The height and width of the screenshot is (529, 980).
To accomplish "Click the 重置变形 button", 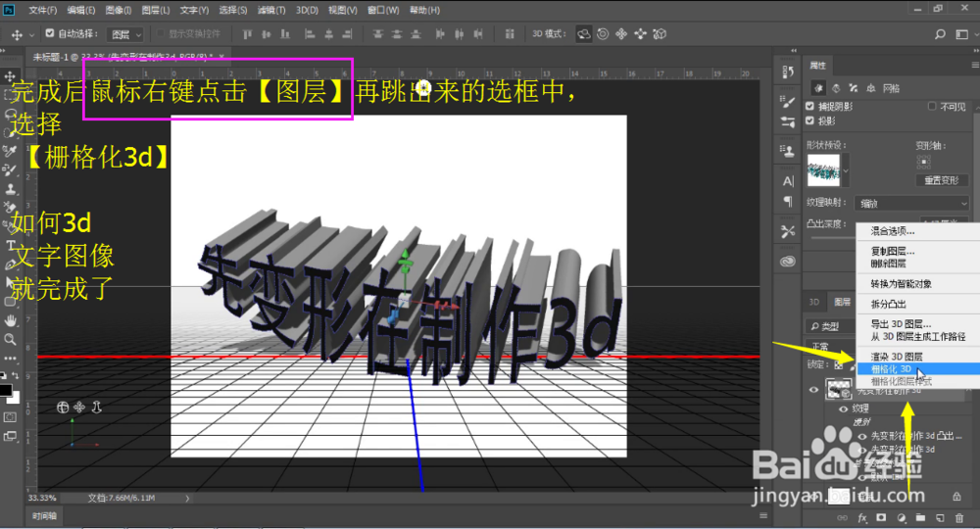I will (x=941, y=180).
